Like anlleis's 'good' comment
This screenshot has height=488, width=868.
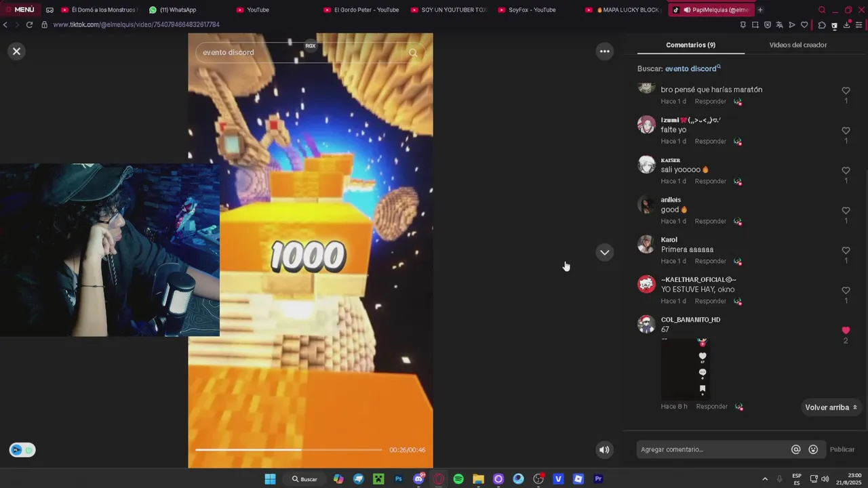[x=846, y=211]
